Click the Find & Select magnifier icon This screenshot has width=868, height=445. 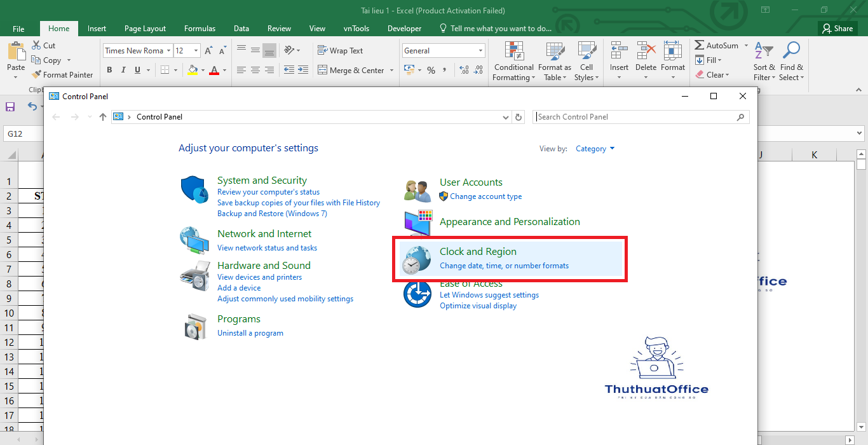pos(791,51)
